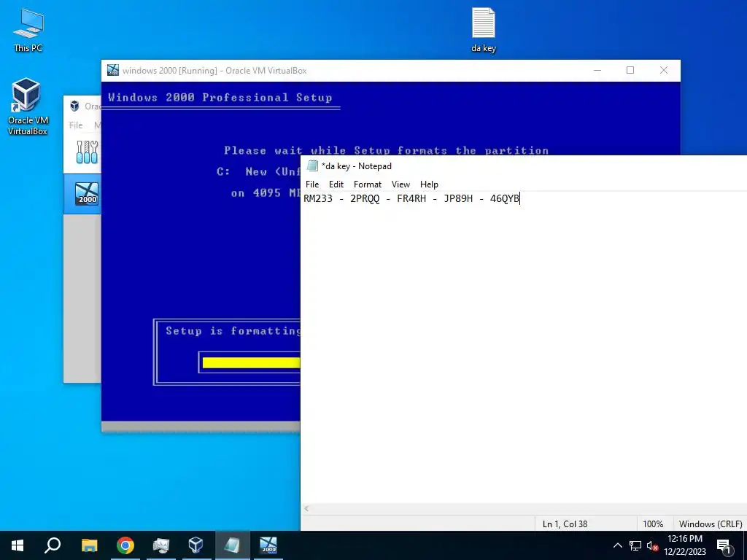Switch to Notepad taskbar button
Viewport: 747px width, 560px height.
(x=231, y=545)
